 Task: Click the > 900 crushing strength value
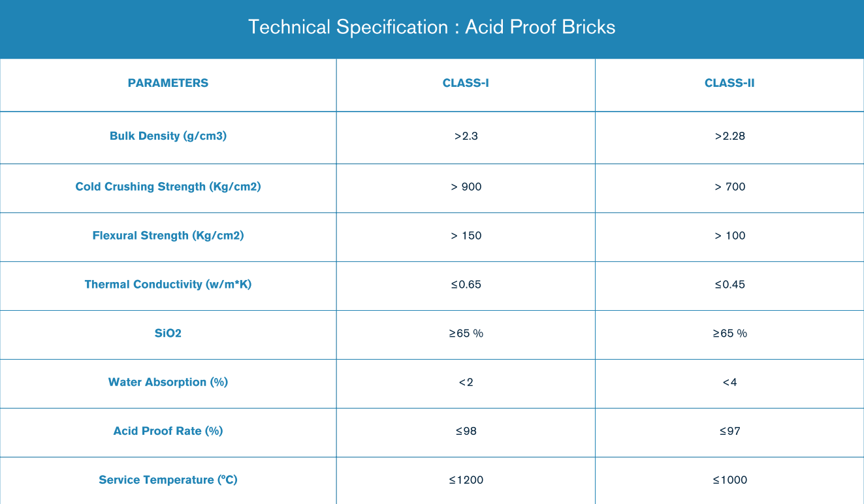coord(466,187)
